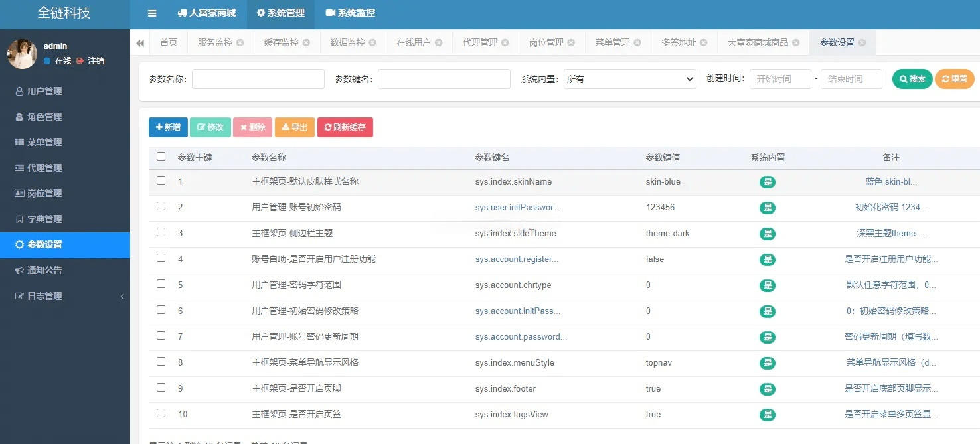The height and width of the screenshot is (444, 980).
Task: Check the select-all checkbox in table header
Action: point(161,156)
